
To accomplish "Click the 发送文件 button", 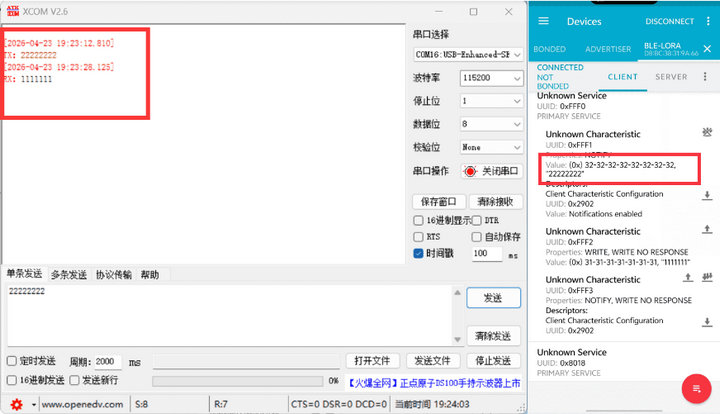I will (x=433, y=361).
